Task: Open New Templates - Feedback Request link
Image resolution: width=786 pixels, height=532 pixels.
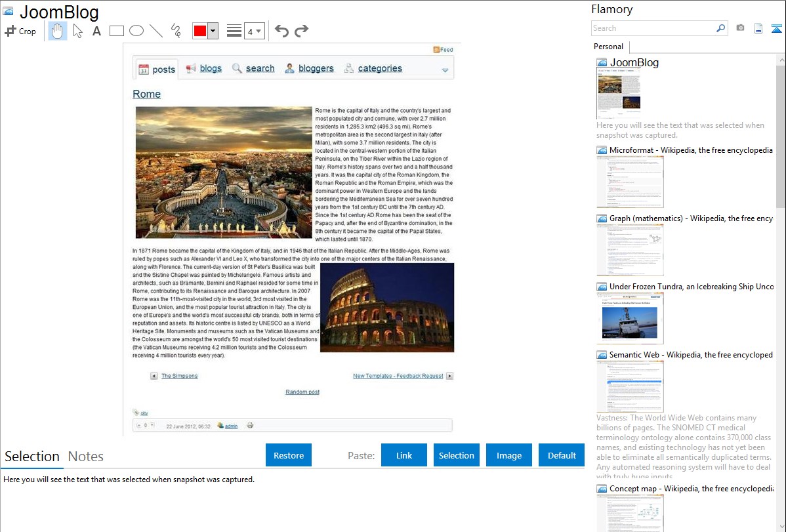Action: coord(398,376)
